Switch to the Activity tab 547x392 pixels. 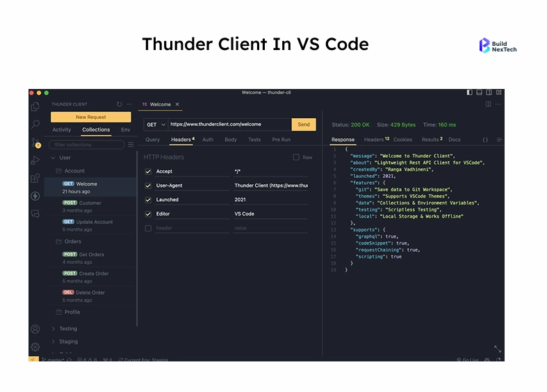click(62, 129)
